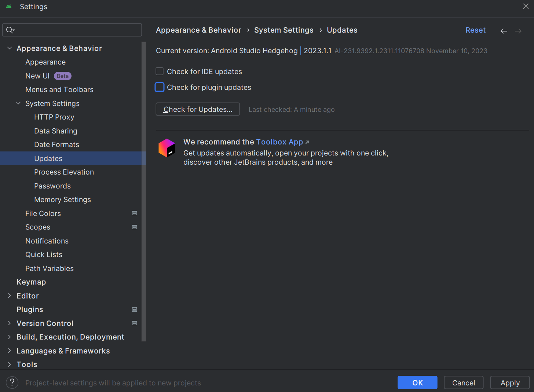Open Passwords settings
The height and width of the screenshot is (392, 534).
(x=52, y=186)
